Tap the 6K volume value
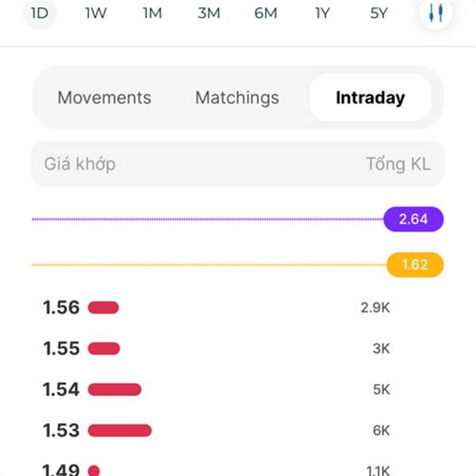Screen dimensions: 476x476 click(x=381, y=431)
